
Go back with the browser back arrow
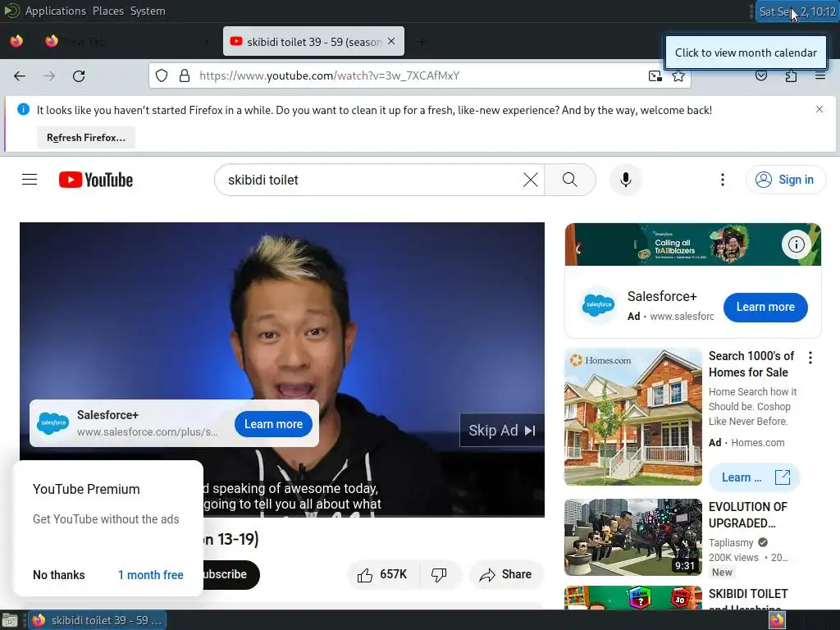click(20, 76)
